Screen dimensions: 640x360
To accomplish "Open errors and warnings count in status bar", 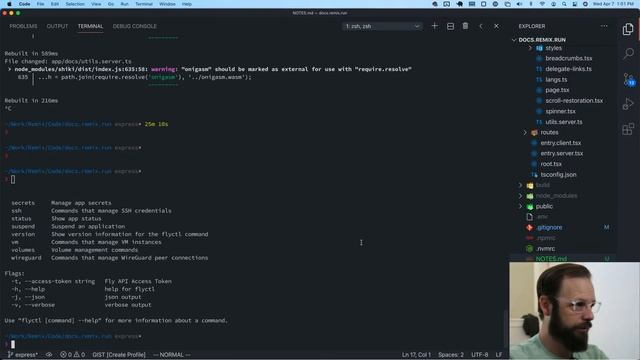I will [73, 355].
